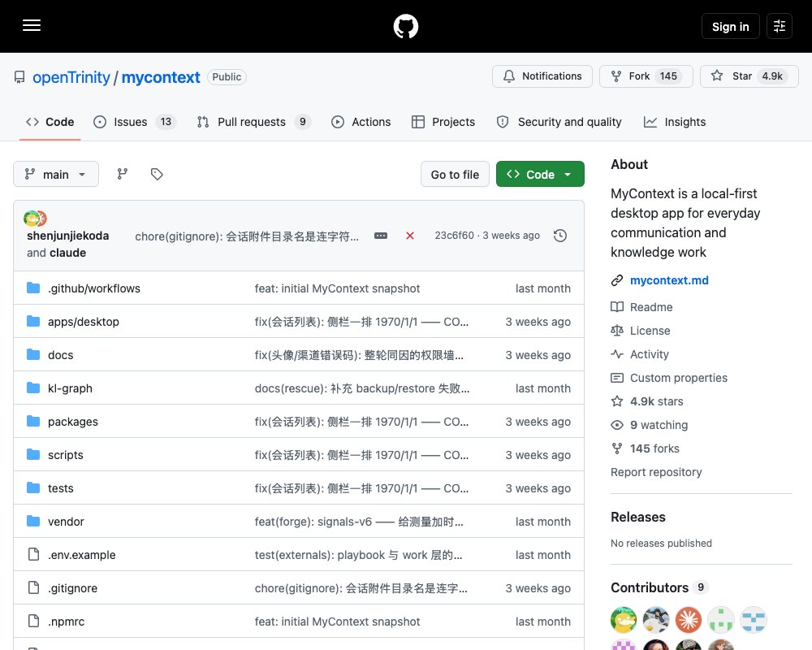Open the apps/desktop folder
The width and height of the screenshot is (812, 650).
[84, 322]
